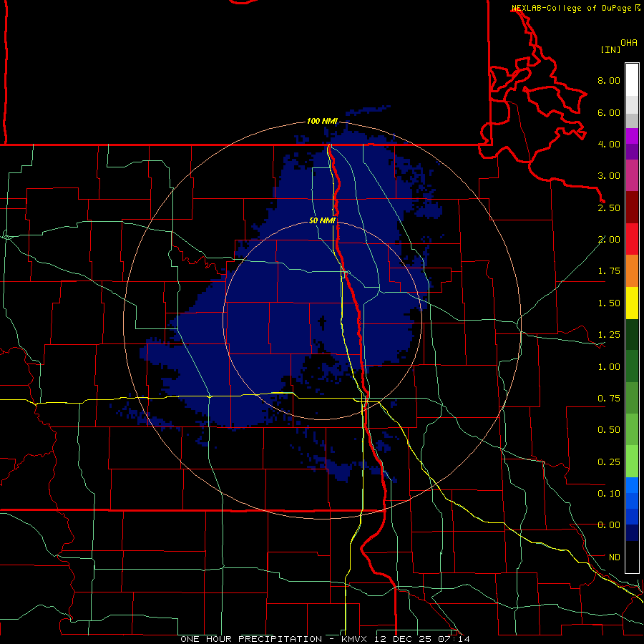Select the light blue swatch beside 0.10

[x=632, y=485]
